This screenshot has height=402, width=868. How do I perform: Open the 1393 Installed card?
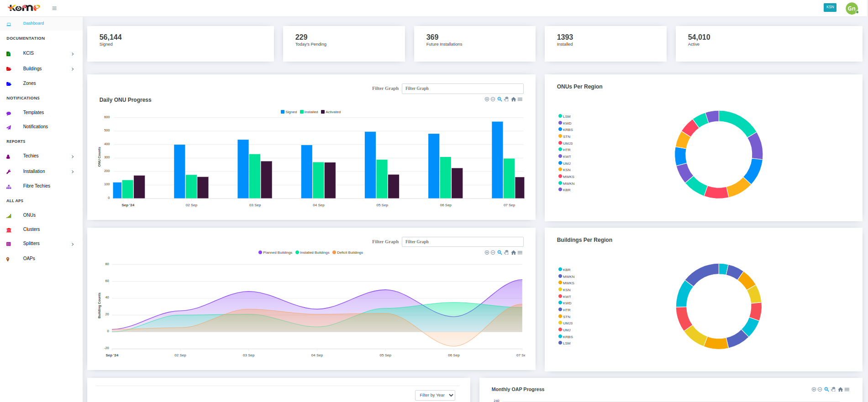[x=605, y=44]
